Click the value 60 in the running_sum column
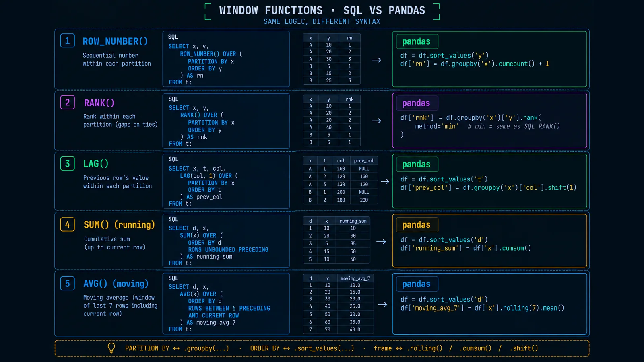The height and width of the screenshot is (362, 644). [353, 259]
